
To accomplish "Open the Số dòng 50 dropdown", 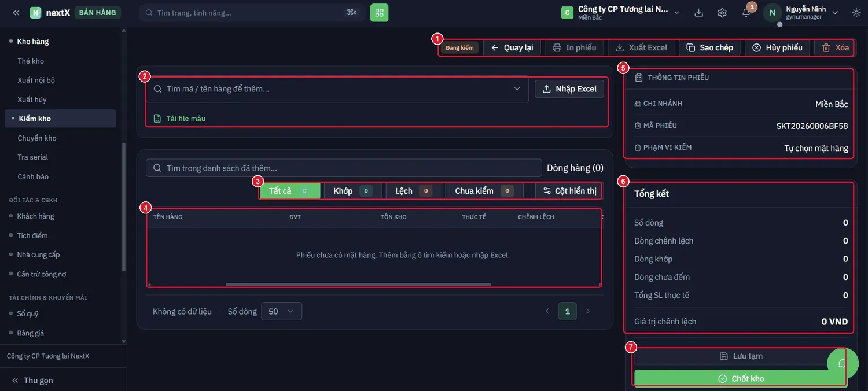I will coord(282,311).
